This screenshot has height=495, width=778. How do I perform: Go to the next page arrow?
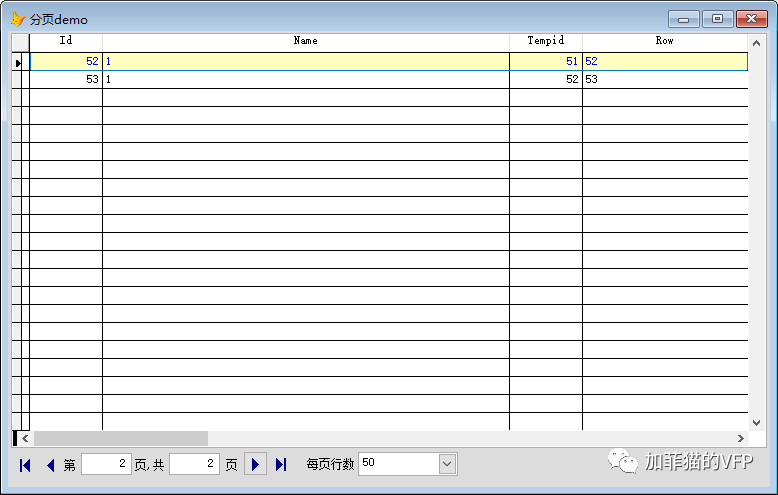pos(256,464)
